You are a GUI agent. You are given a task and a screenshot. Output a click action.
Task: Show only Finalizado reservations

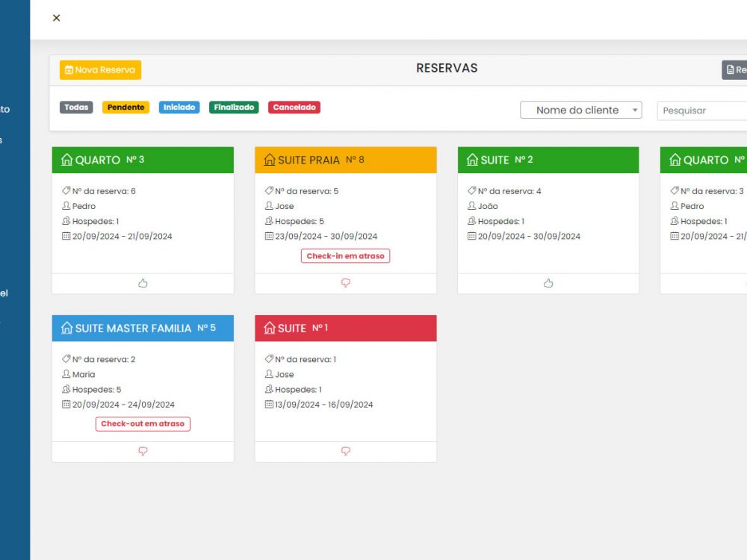pos(234,108)
